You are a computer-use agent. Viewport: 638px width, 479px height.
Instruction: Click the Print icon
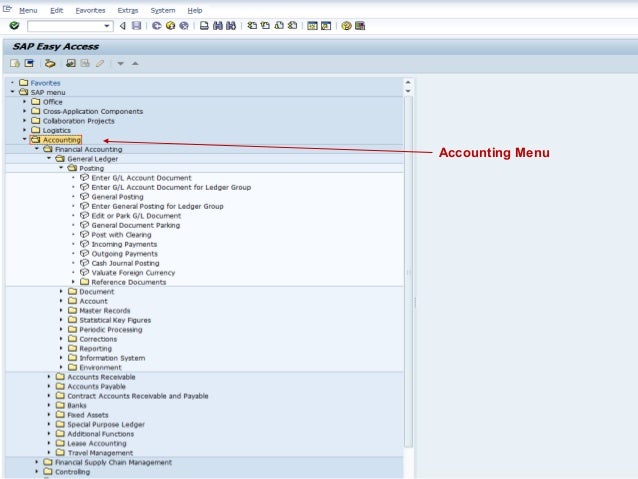[x=204, y=26]
